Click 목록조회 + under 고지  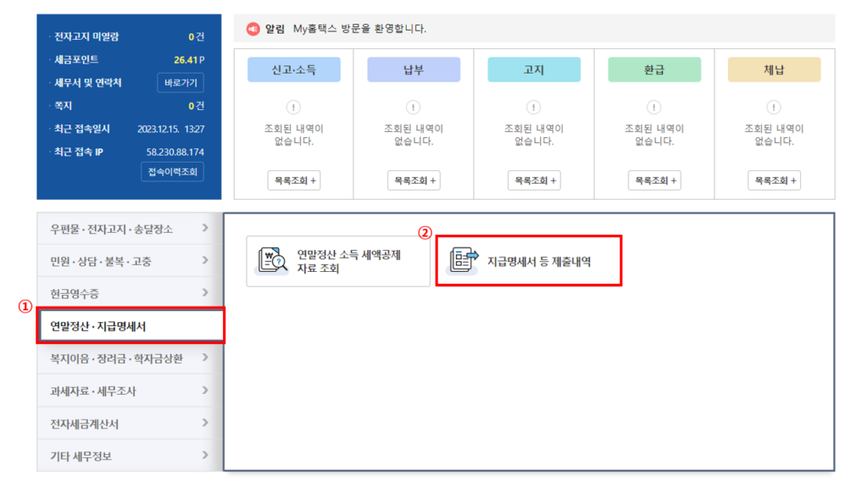(534, 180)
